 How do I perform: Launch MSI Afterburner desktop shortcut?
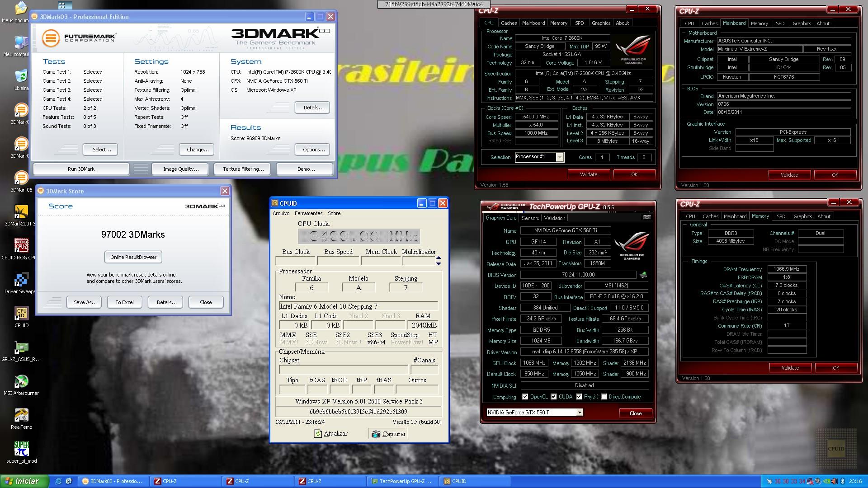click(x=21, y=381)
